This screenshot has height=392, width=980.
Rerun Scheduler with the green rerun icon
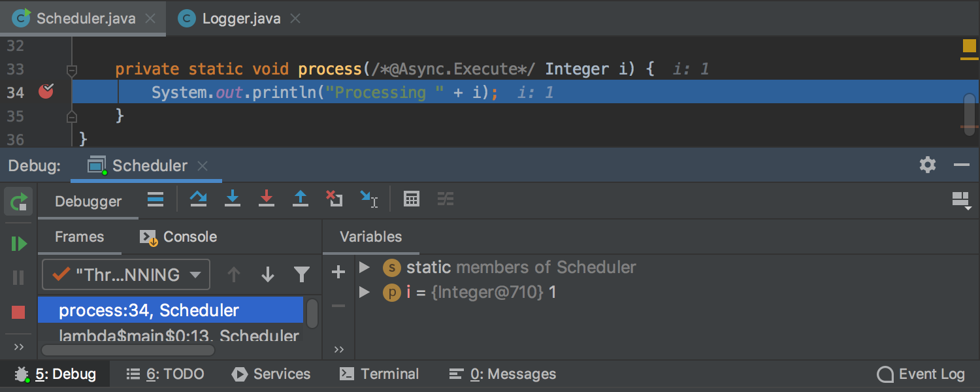point(19,201)
